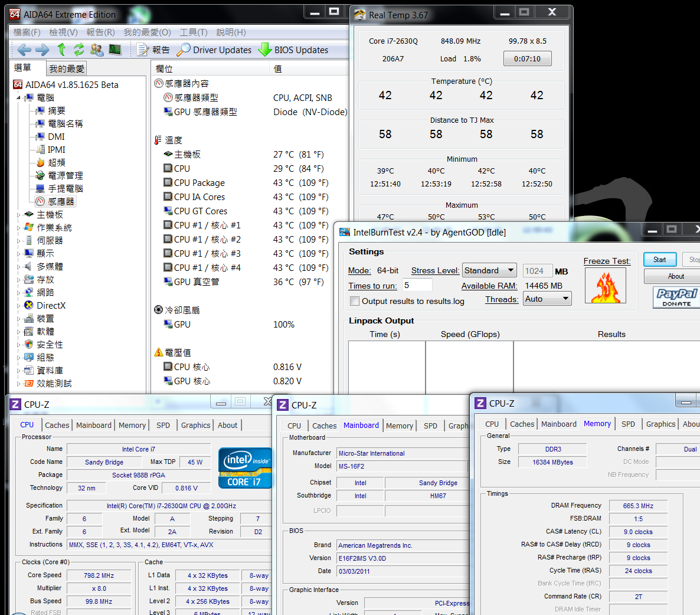This screenshot has height=615, width=700.
Task: Click the About button in IntelBurnTest
Action: (x=676, y=276)
